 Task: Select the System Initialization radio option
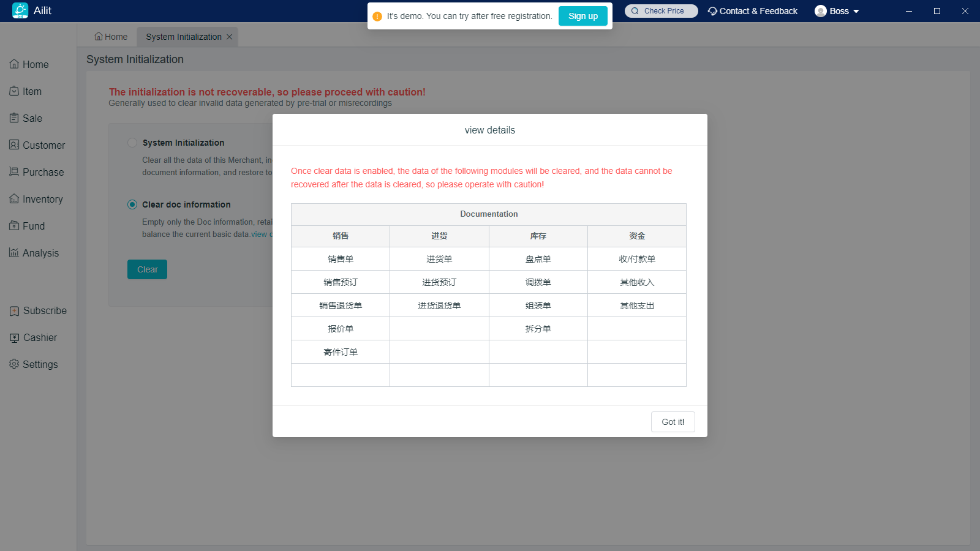tap(132, 143)
